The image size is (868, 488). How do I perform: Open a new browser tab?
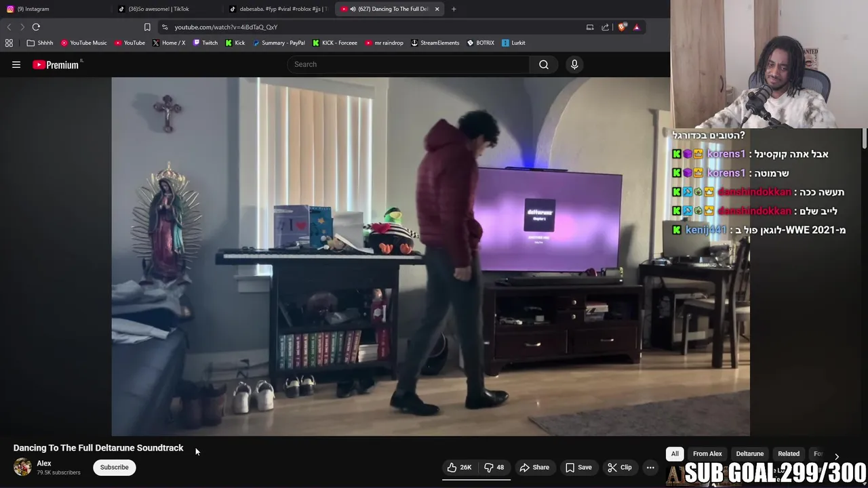454,9
